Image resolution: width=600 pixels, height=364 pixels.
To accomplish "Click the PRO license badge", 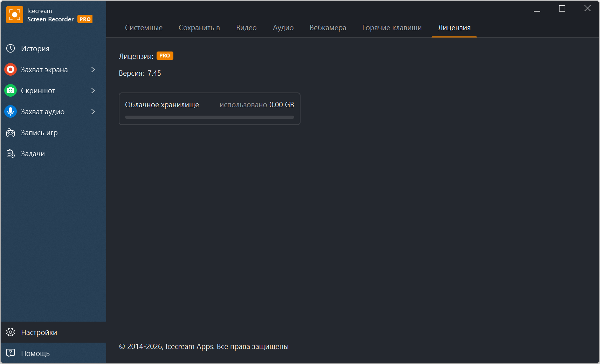I will point(165,56).
